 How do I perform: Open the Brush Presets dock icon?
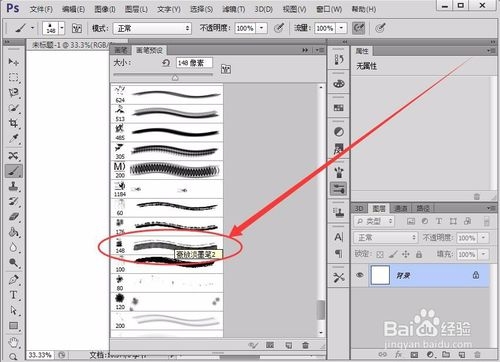click(x=339, y=189)
